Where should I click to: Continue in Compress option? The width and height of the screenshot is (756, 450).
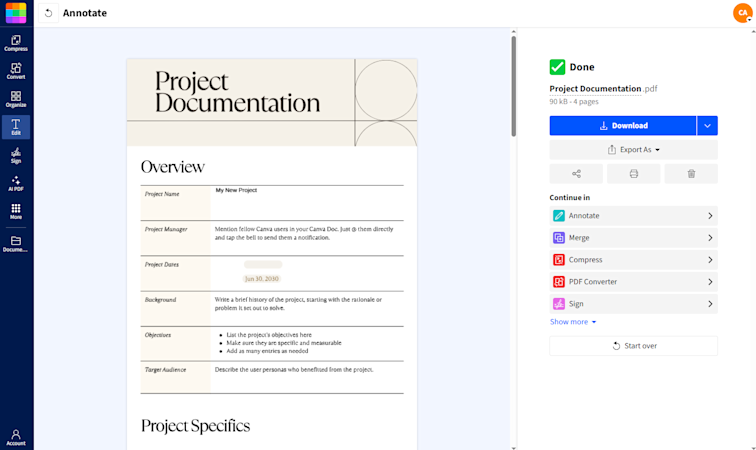(634, 259)
